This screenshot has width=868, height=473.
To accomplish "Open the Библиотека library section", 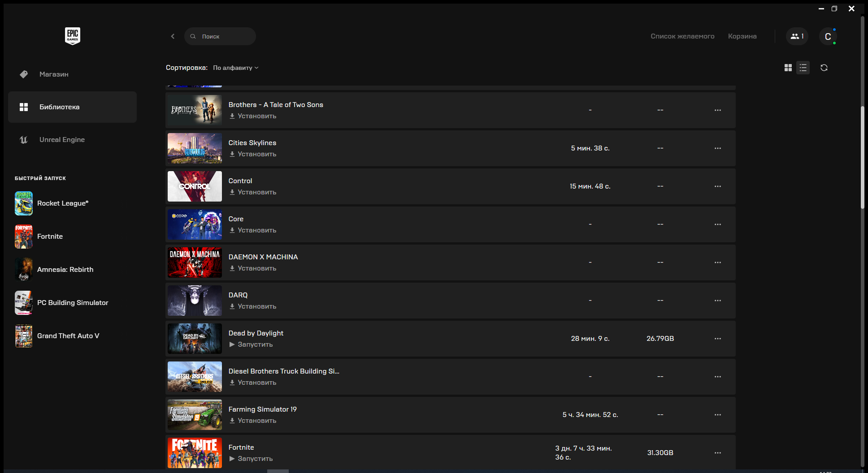I will tap(72, 107).
